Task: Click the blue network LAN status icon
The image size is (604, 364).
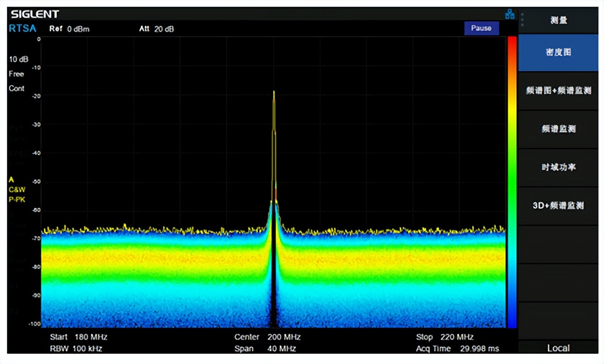Action: (x=510, y=15)
